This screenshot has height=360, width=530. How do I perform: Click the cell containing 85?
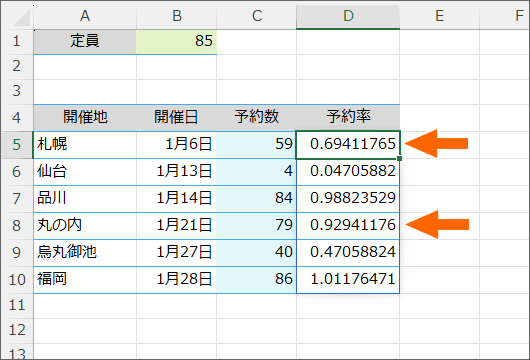[176, 42]
